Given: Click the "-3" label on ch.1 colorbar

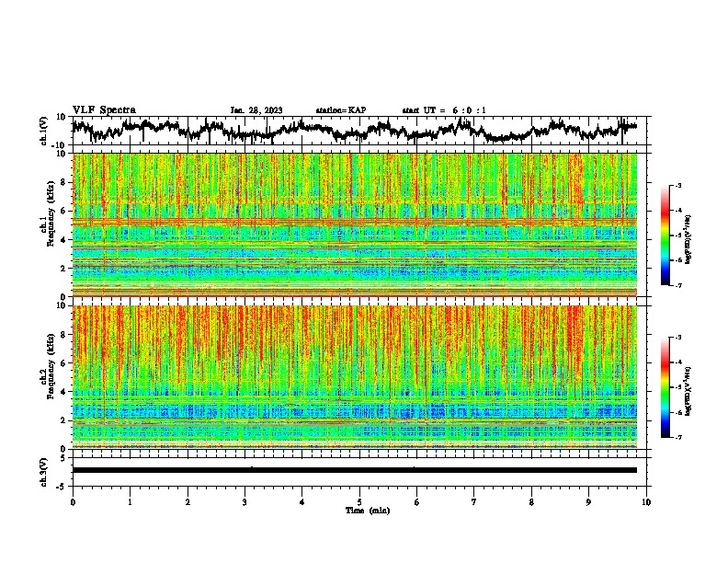Looking at the screenshot, I should click(677, 185).
